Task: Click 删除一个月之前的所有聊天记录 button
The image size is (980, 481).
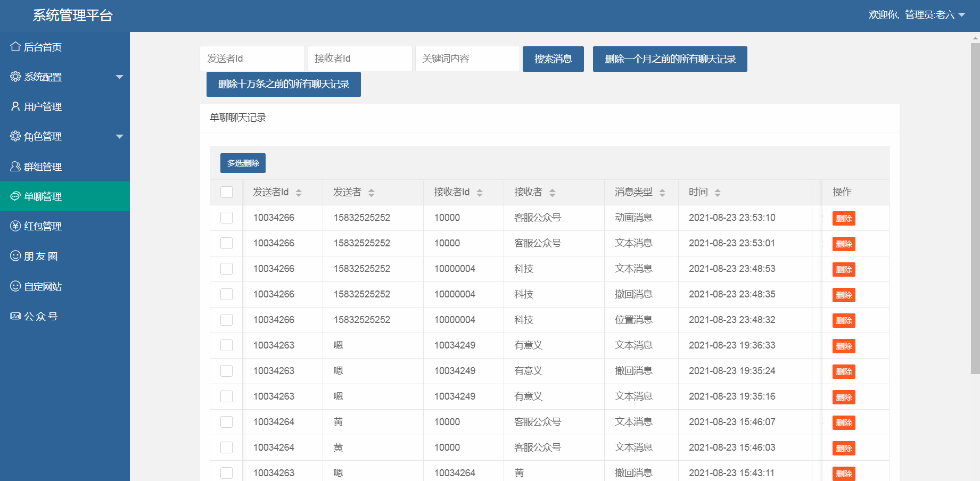Action: click(x=670, y=59)
